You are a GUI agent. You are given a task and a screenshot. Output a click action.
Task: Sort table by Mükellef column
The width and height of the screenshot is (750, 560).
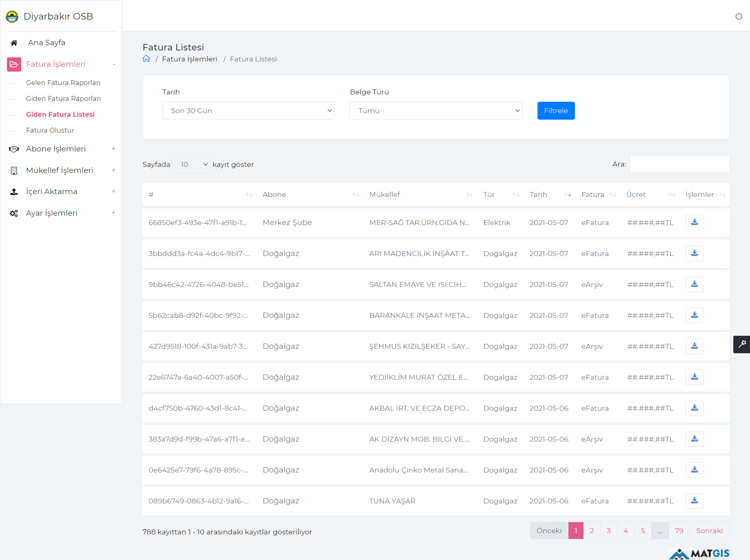click(420, 195)
